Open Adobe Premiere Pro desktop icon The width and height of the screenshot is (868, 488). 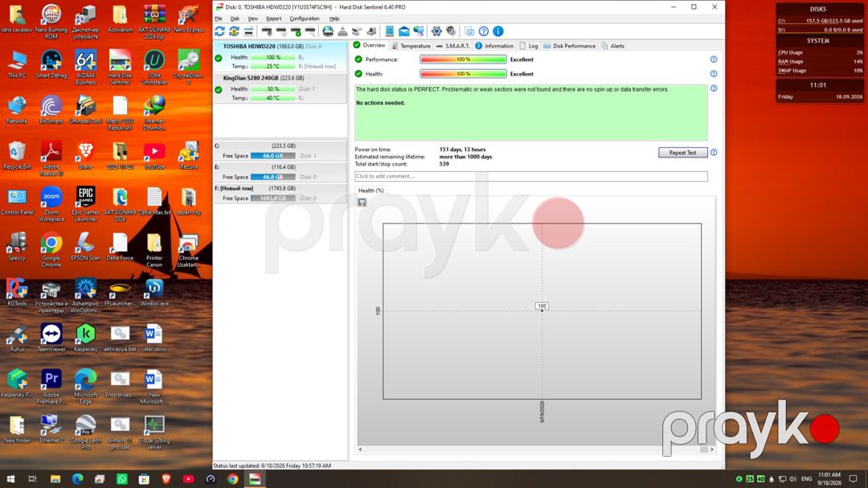[51, 387]
